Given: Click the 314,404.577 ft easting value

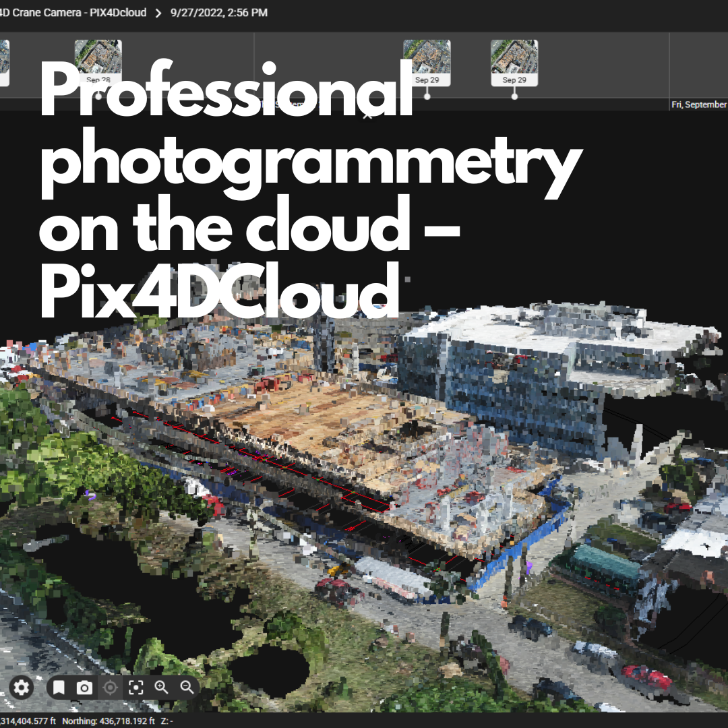Looking at the screenshot, I should [28, 721].
